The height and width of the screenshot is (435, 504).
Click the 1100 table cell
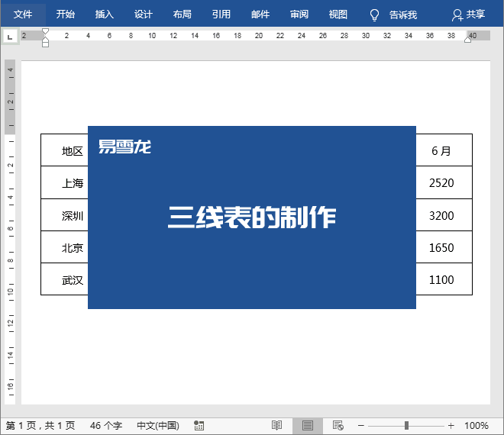444,279
